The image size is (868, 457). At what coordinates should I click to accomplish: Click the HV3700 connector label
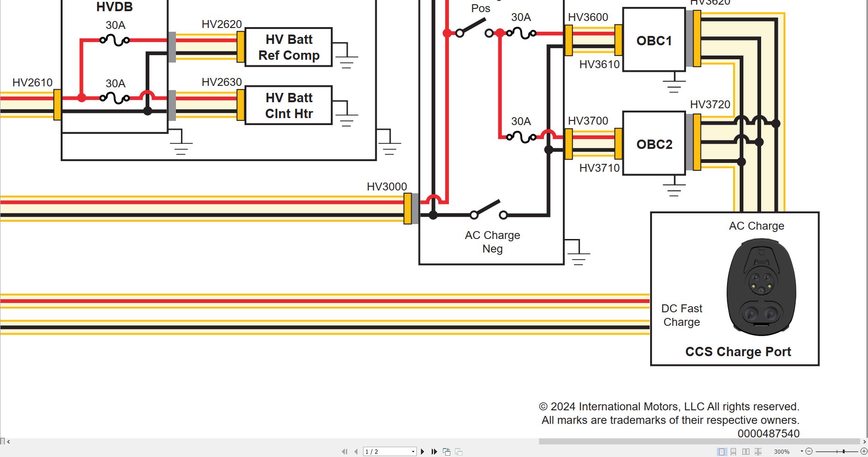pyautogui.click(x=588, y=121)
